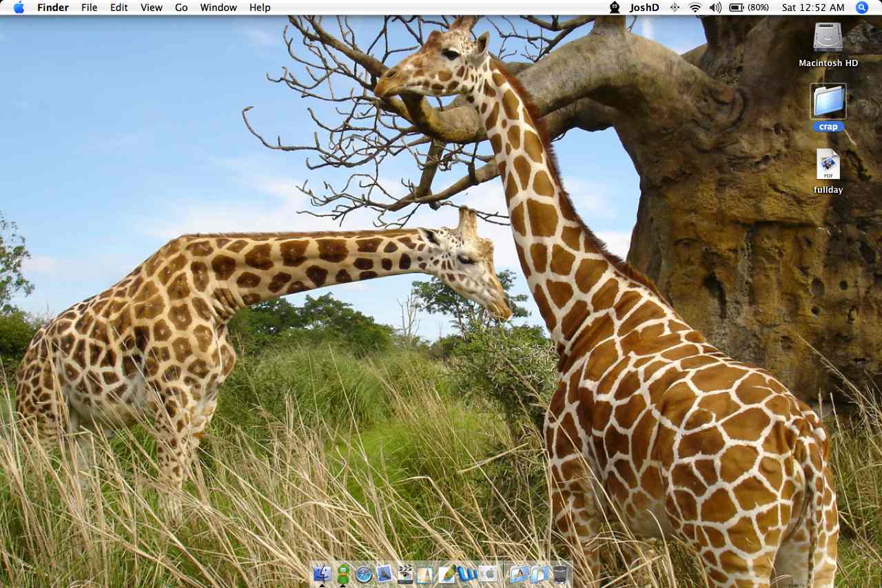Open the clapperboard movie app in Dock
882x588 pixels.
(x=405, y=574)
